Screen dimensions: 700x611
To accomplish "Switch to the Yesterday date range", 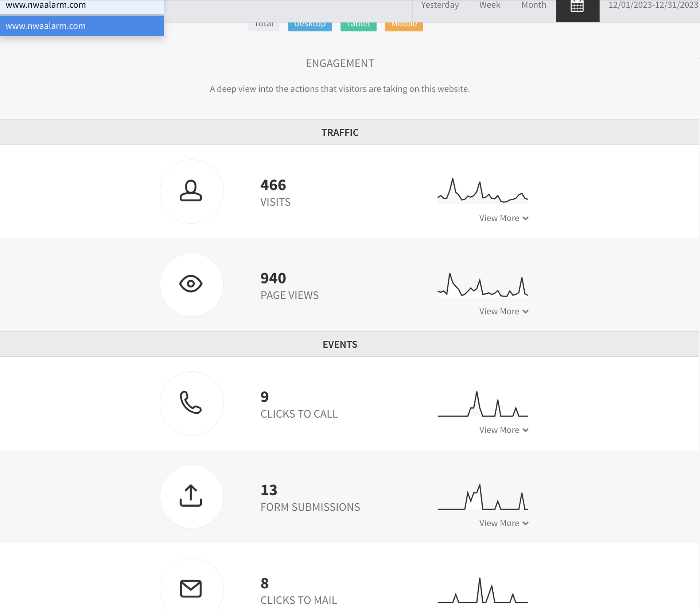I will coord(440,6).
